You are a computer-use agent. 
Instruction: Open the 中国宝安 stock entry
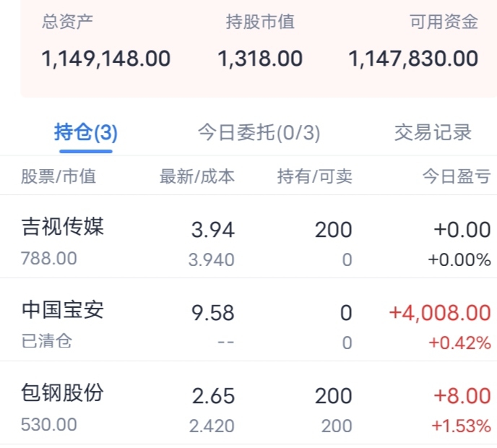pyautogui.click(x=63, y=311)
